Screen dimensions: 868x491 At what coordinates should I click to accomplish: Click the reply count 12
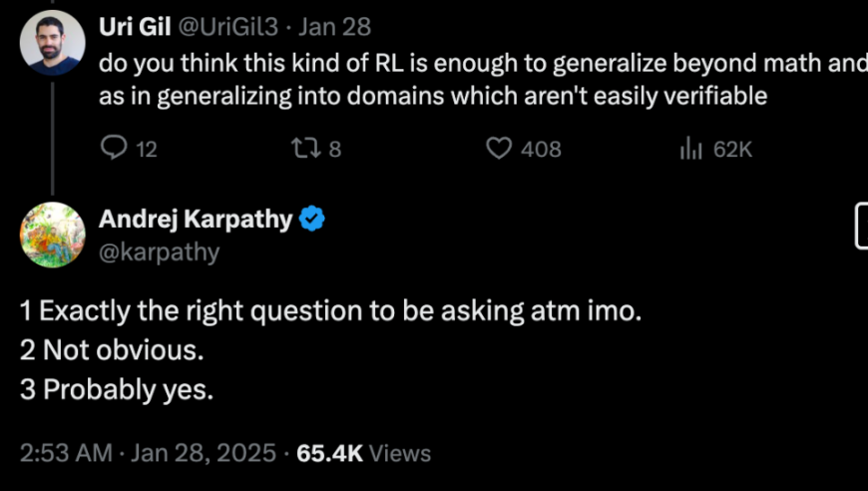click(x=146, y=150)
